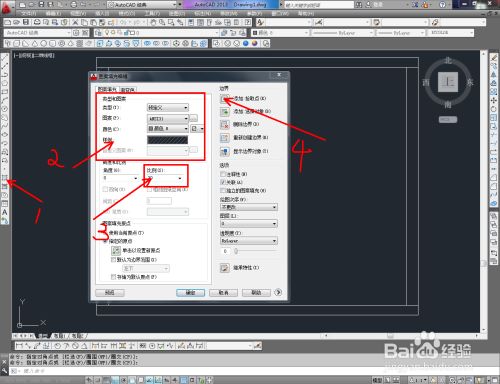500x384 pixels.
Task: Click the set new origin icon
Action: pos(116,250)
